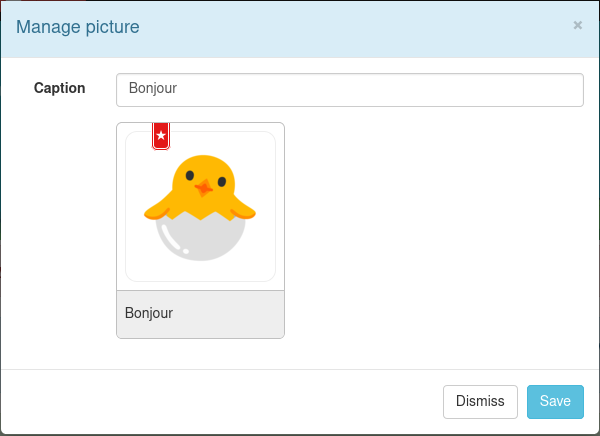The image size is (600, 436).
Task: Click into the Caption text field
Action: (349, 89)
